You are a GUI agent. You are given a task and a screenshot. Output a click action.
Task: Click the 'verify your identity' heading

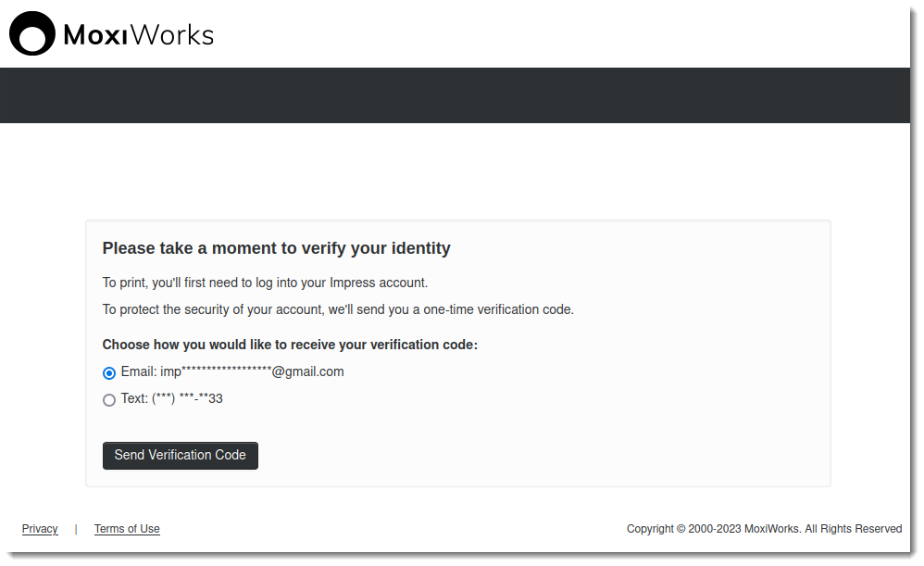[x=276, y=248]
